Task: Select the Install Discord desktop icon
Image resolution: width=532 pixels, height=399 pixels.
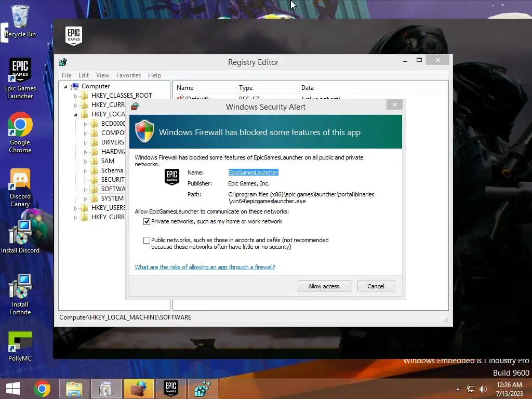Action: tap(20, 236)
